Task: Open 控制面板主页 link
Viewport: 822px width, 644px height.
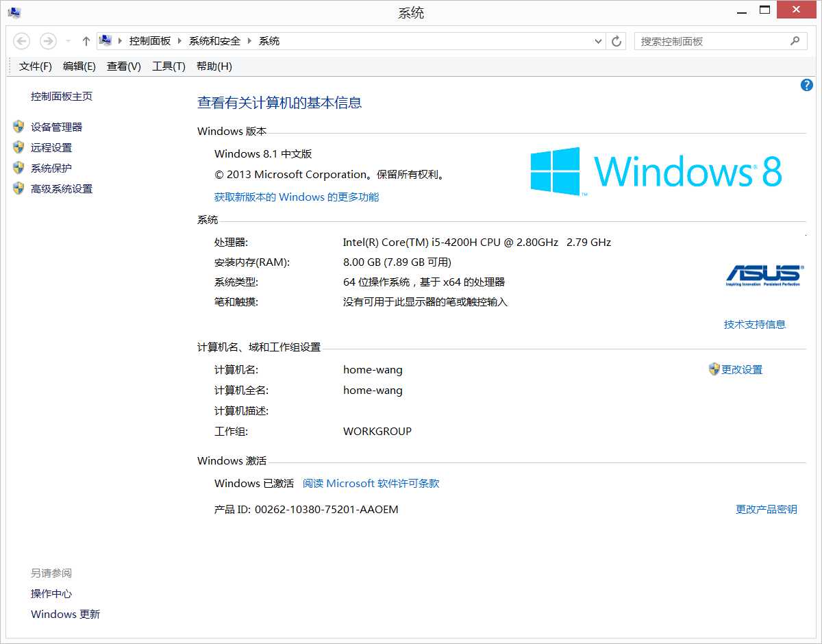Action: [62, 97]
